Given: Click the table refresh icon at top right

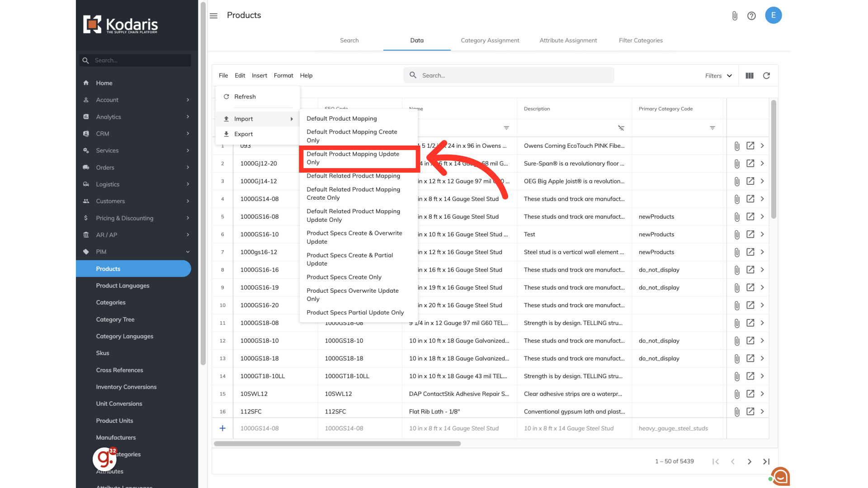Looking at the screenshot, I should coord(766,76).
